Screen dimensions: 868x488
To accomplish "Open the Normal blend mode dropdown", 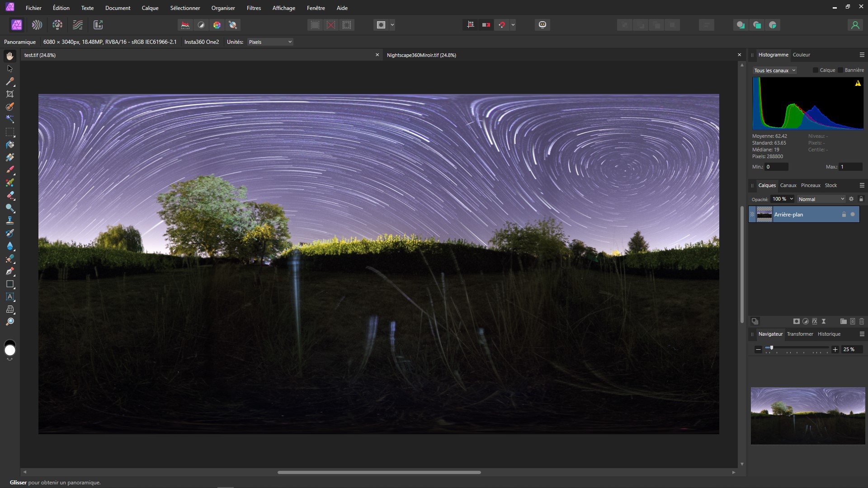I will 821,199.
